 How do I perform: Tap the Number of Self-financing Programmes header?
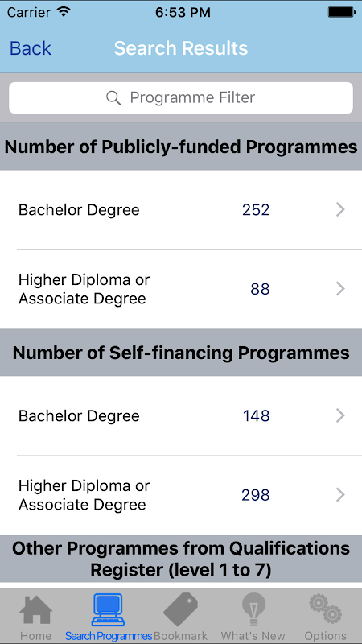(181, 353)
